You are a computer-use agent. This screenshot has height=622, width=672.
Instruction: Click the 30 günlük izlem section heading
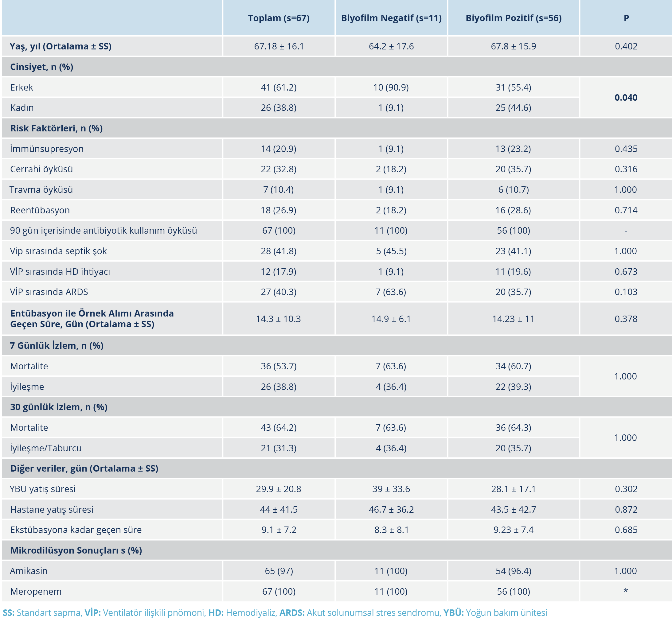(x=59, y=407)
